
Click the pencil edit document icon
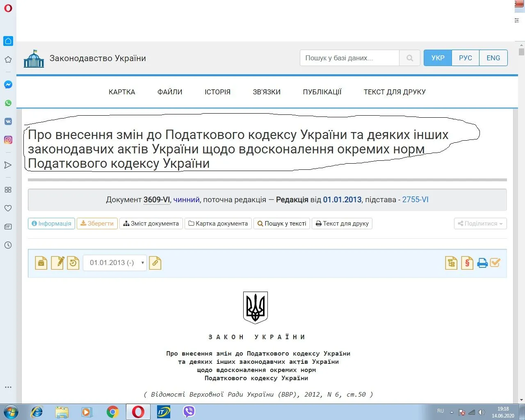(x=57, y=263)
